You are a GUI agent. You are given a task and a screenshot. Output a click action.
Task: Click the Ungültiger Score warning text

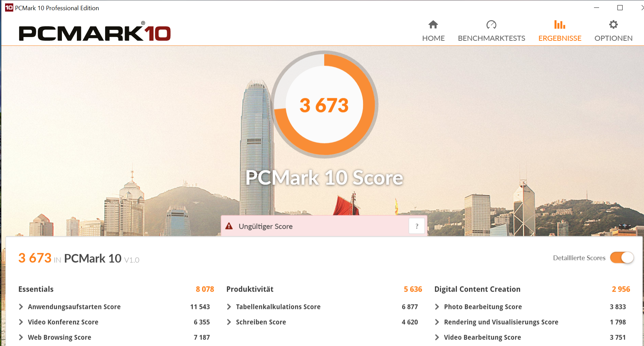click(x=266, y=226)
